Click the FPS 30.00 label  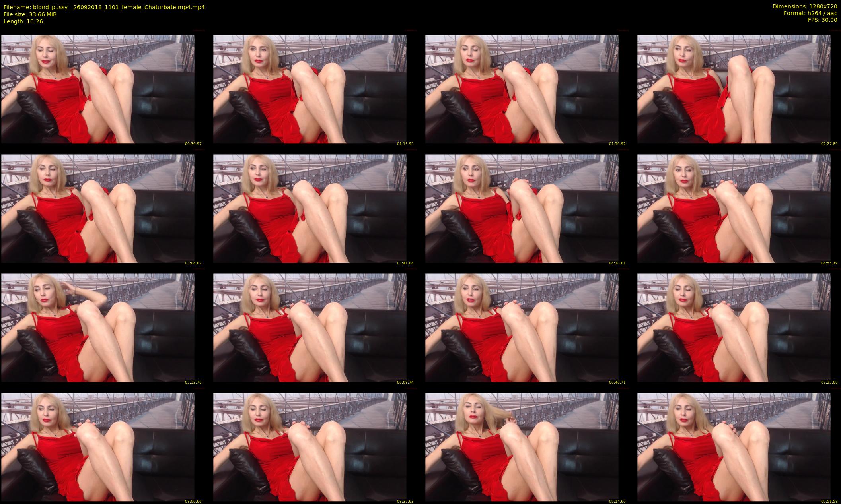click(x=822, y=20)
